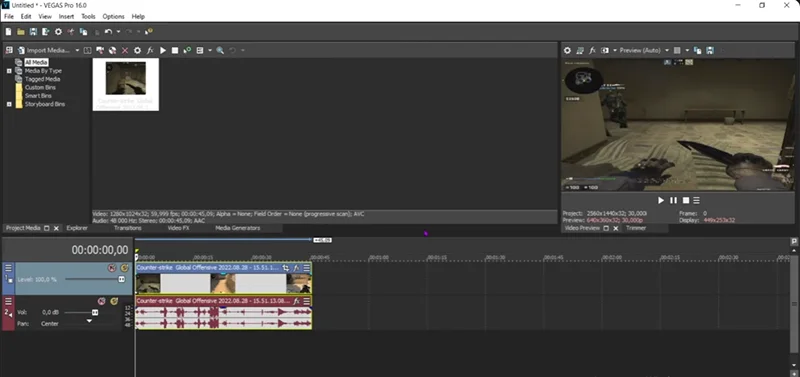Open project Properties gear in main toolbar
The height and width of the screenshot is (377, 800).
pos(58,32)
